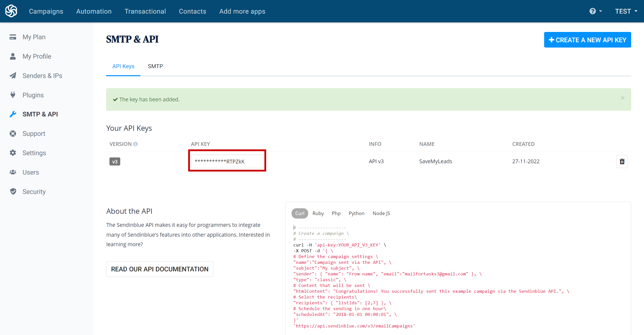Click the CREATED column header

pos(523,144)
